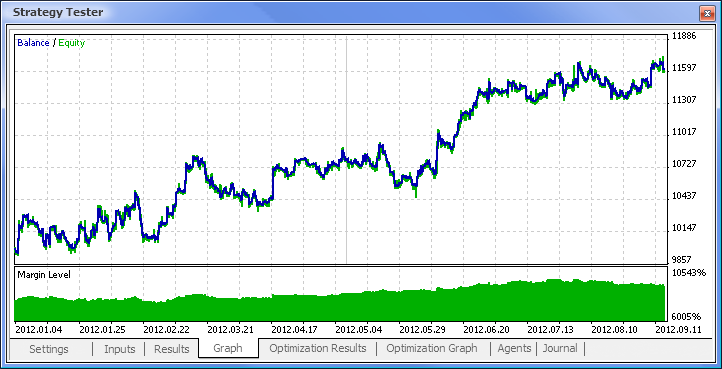Viewport: 722px width, 369px height.
Task: Open the Results tab
Action: coord(171,349)
